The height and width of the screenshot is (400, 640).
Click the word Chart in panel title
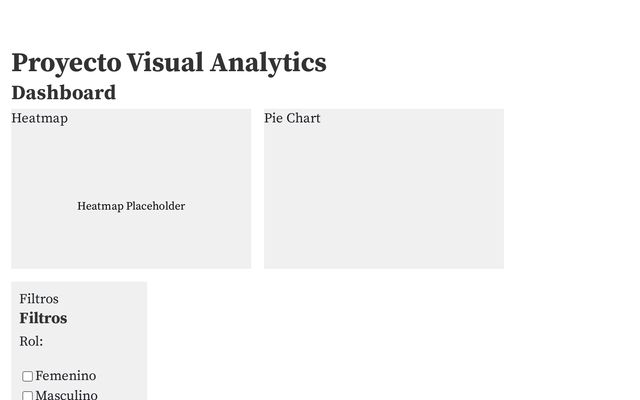(x=304, y=118)
